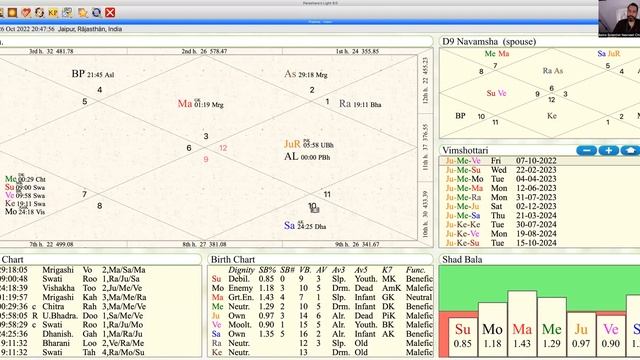Select the Ju-Ke-Su dasha row dated 15-10-2024
The height and width of the screenshot is (360, 640).
[x=540, y=243]
